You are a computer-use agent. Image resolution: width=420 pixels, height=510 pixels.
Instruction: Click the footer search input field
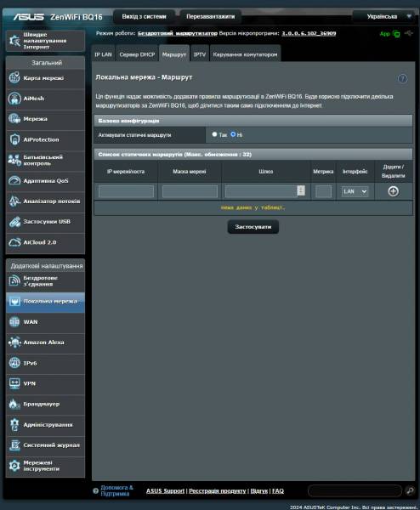(x=355, y=490)
